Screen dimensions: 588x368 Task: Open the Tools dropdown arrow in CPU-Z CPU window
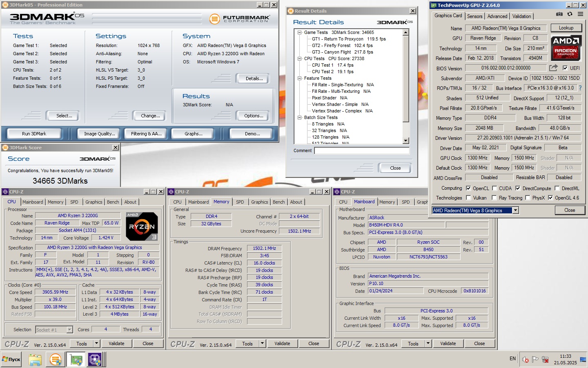click(x=96, y=343)
